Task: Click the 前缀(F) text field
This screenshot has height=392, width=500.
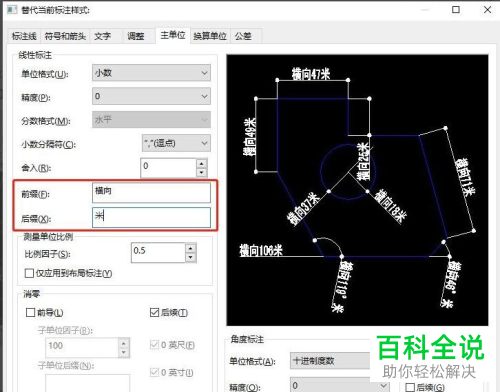Action: tap(151, 192)
